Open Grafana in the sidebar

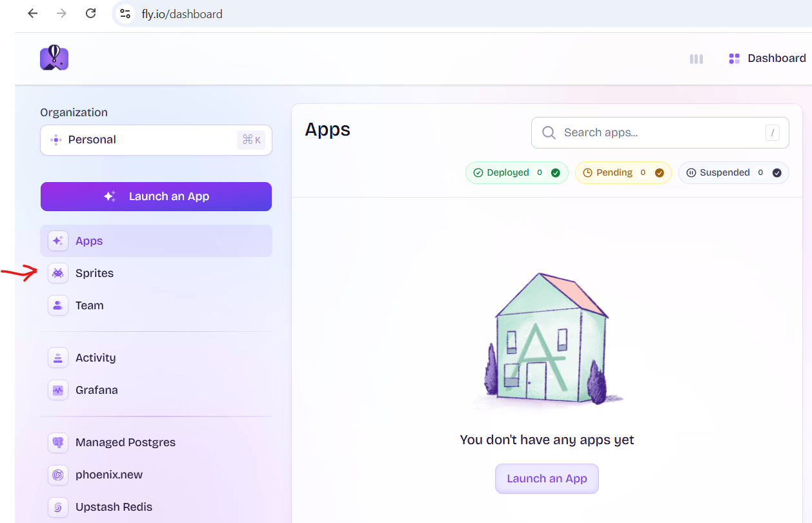156,390
